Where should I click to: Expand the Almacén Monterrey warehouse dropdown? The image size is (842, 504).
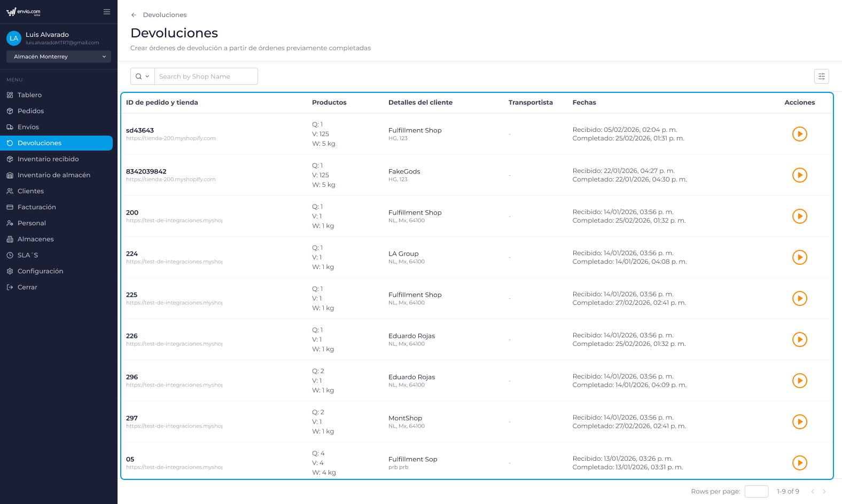click(x=59, y=57)
